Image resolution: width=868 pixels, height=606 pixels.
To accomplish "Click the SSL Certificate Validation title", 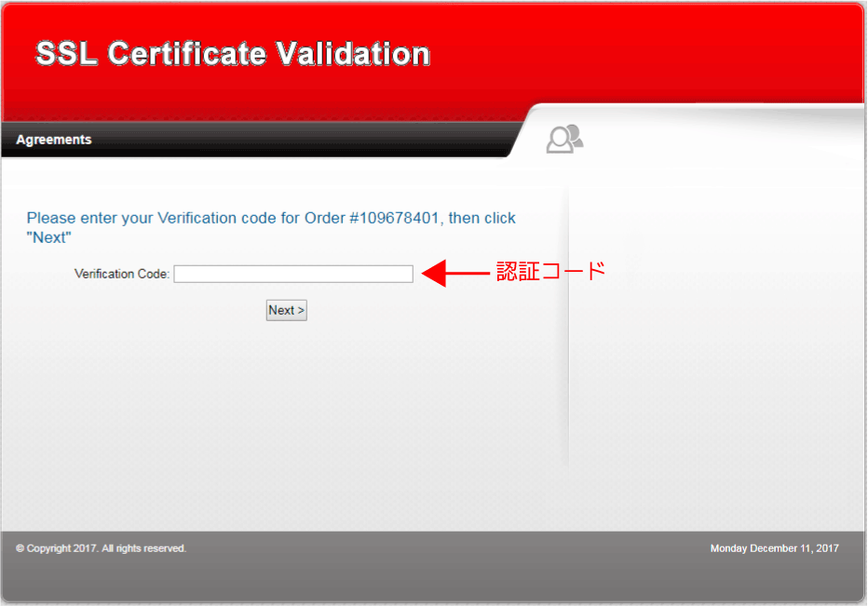I will point(233,54).
